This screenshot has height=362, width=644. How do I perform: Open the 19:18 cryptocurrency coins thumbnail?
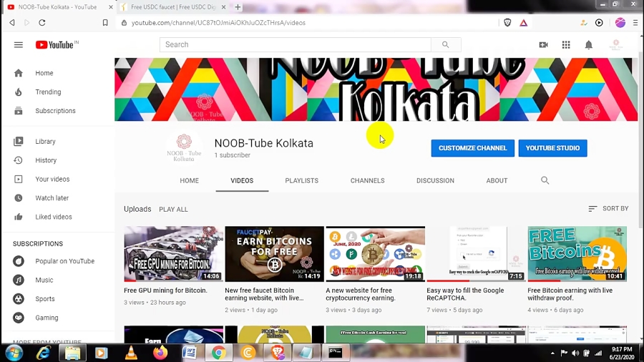pos(376,254)
